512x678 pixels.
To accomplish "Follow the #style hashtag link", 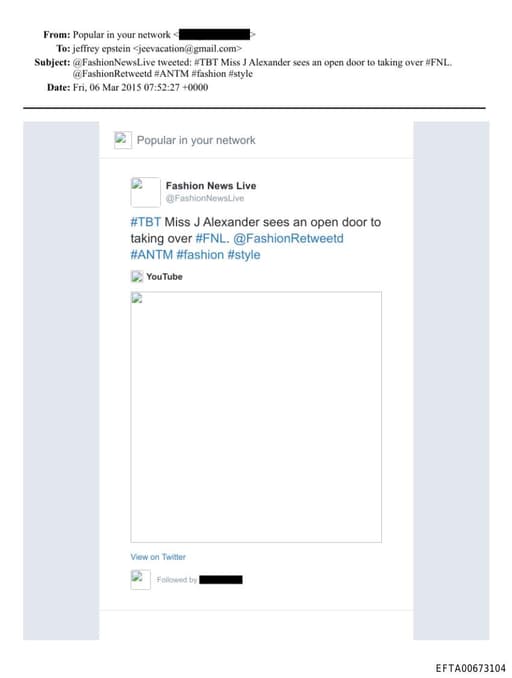I will coord(244,254).
